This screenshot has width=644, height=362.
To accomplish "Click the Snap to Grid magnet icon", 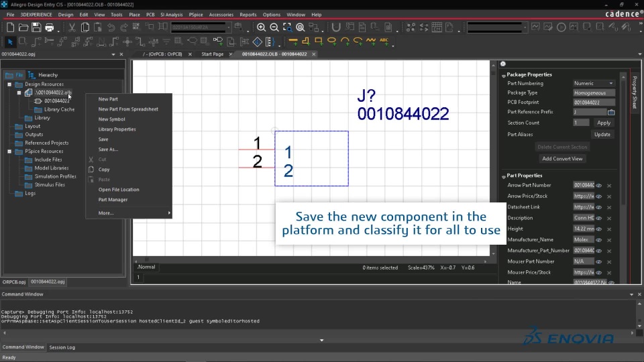I will [x=336, y=27].
